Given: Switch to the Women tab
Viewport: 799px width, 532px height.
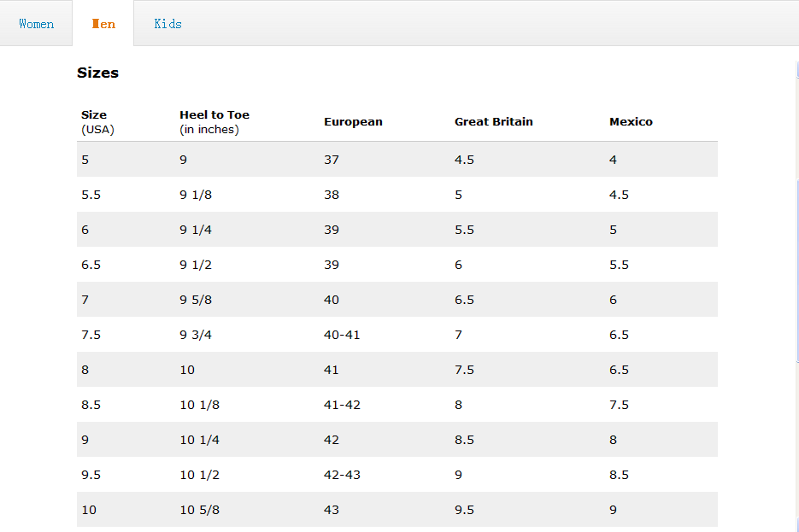Looking at the screenshot, I should tap(37, 24).
